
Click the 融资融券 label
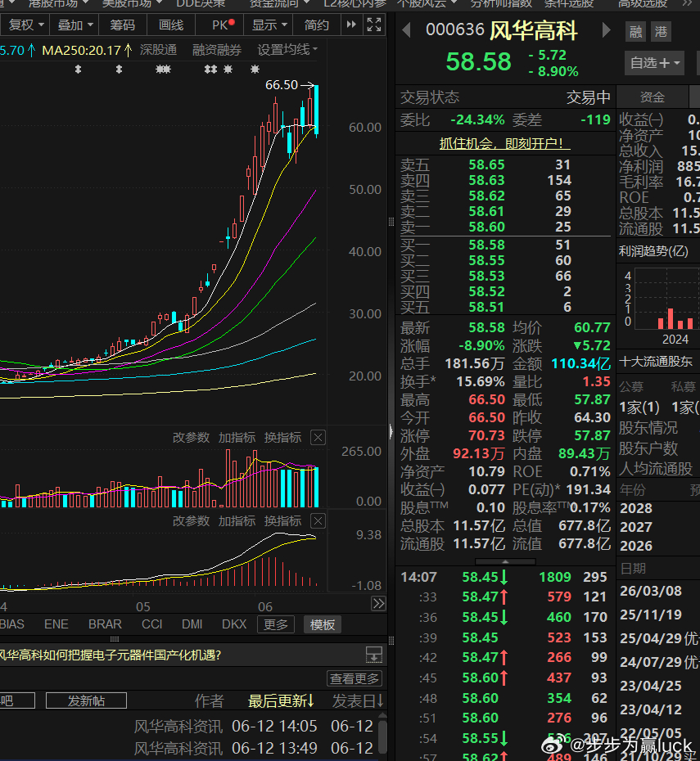pyautogui.click(x=217, y=50)
